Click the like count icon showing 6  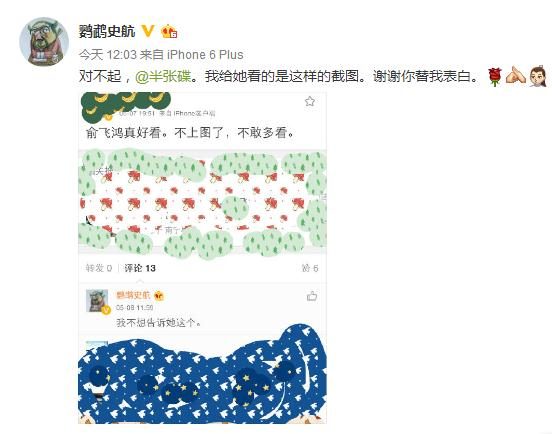pyautogui.click(x=310, y=268)
